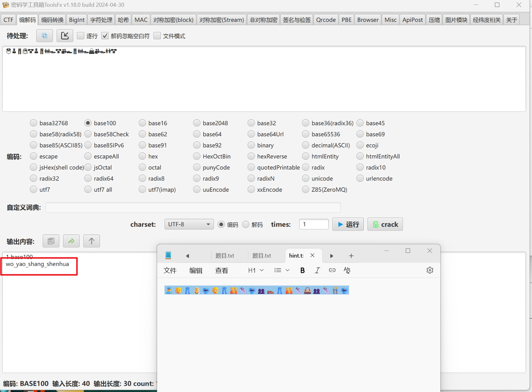Toggle italic formatting in the notepad
The width and height of the screenshot is (532, 392).
pyautogui.click(x=317, y=270)
